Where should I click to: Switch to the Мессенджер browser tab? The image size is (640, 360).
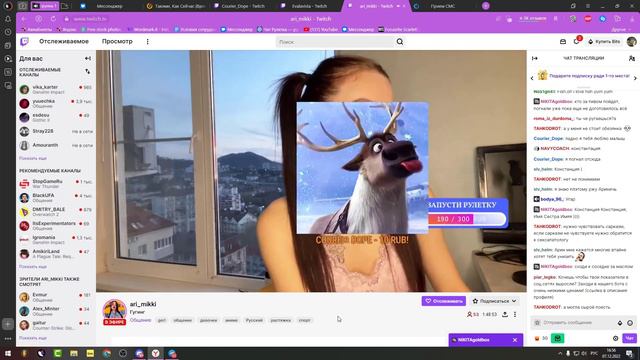click(x=109, y=6)
